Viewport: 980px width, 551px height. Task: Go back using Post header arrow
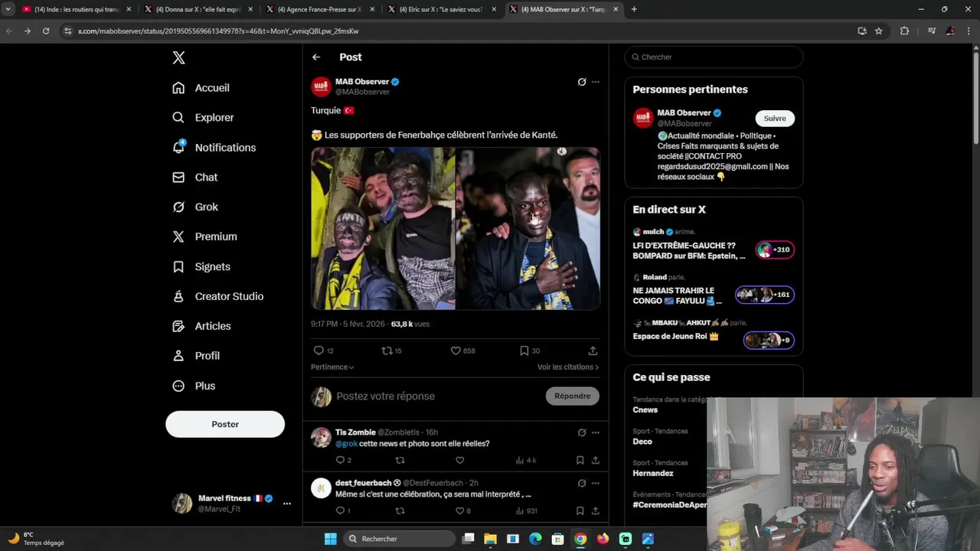coord(316,57)
